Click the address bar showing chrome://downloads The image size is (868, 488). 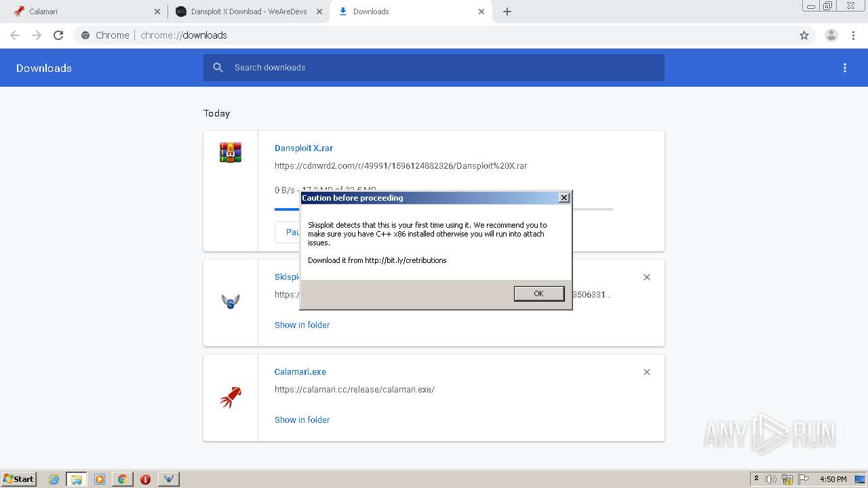click(434, 35)
